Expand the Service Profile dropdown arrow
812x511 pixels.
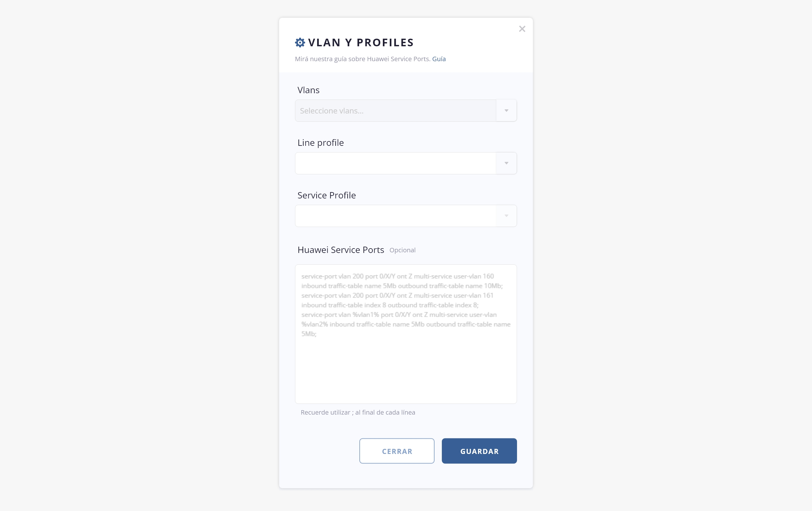[x=506, y=216]
